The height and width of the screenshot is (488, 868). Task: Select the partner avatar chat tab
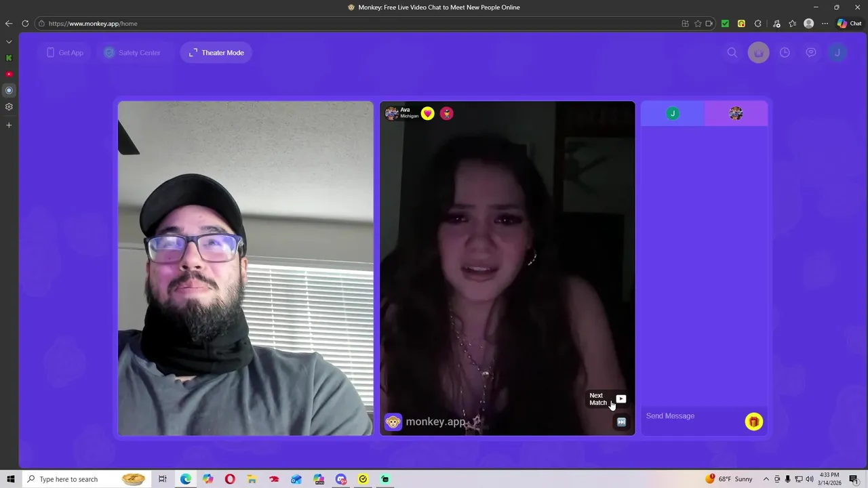[x=736, y=113]
